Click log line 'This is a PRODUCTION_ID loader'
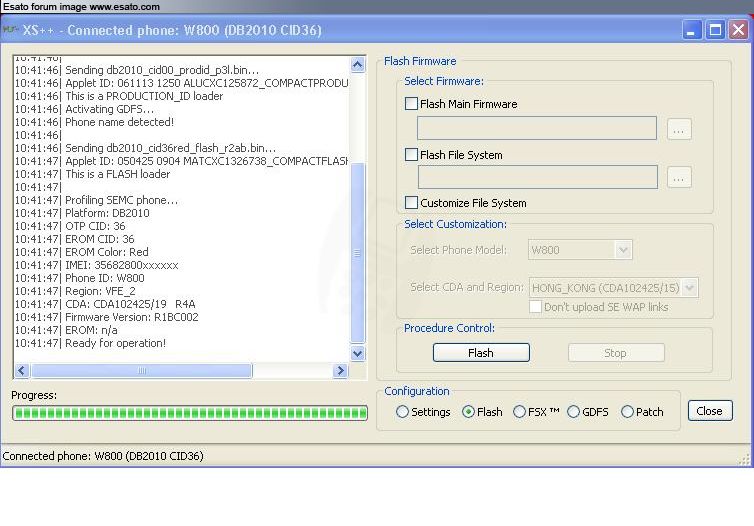 click(x=144, y=96)
